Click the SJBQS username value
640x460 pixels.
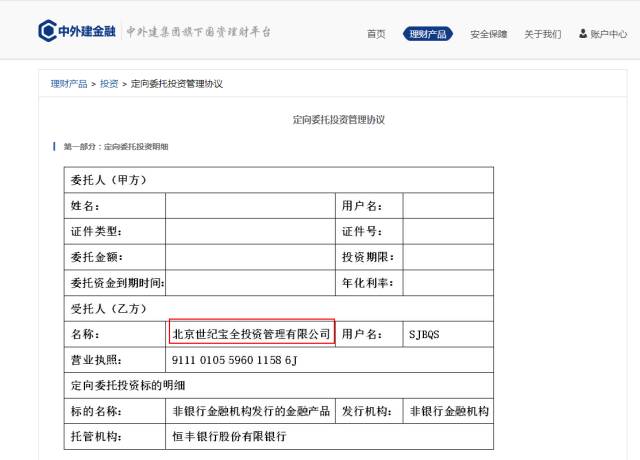(424, 335)
